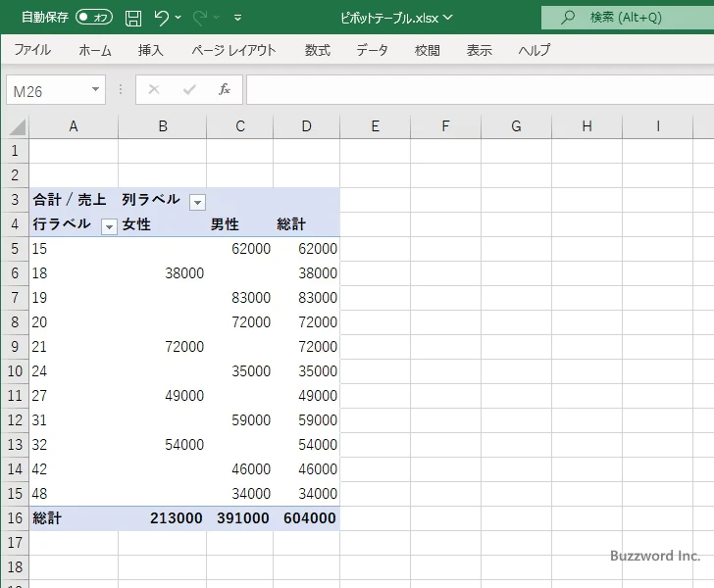Click the ピボットテーブル.xlsx file name title

389,18
